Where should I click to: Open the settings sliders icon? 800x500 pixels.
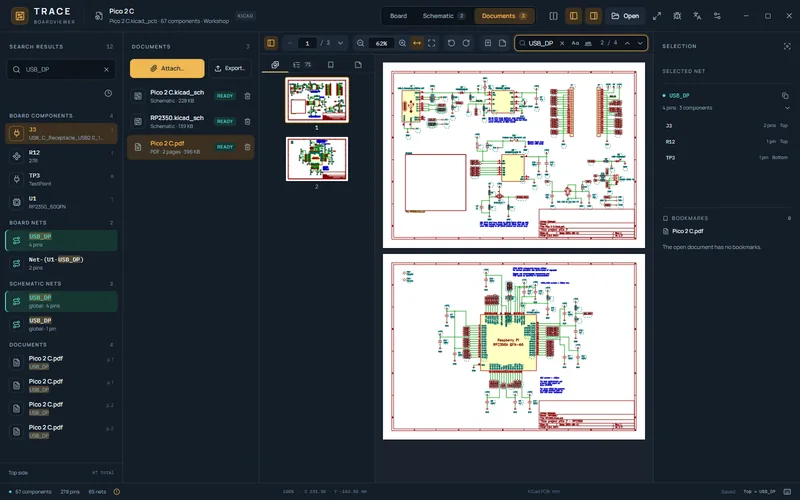[717, 16]
